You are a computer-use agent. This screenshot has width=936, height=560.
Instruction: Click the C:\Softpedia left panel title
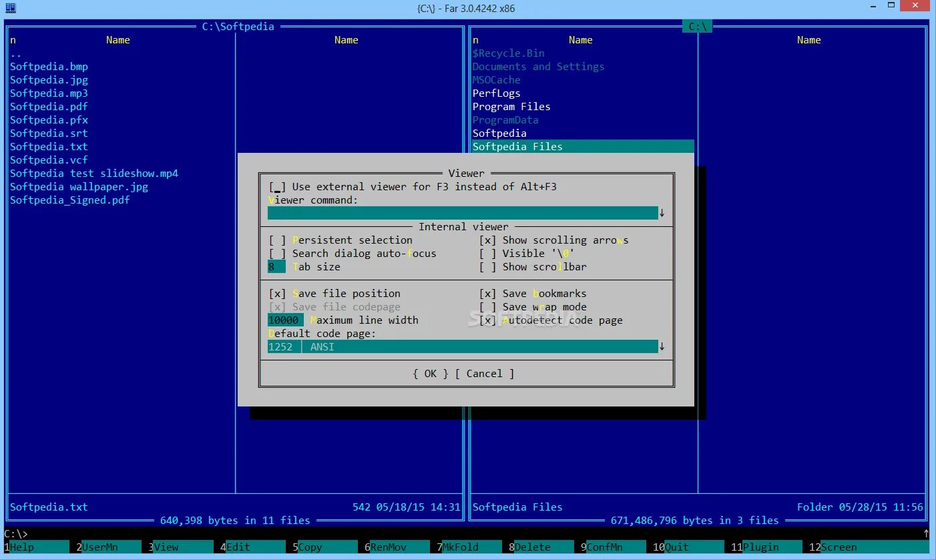238,27
